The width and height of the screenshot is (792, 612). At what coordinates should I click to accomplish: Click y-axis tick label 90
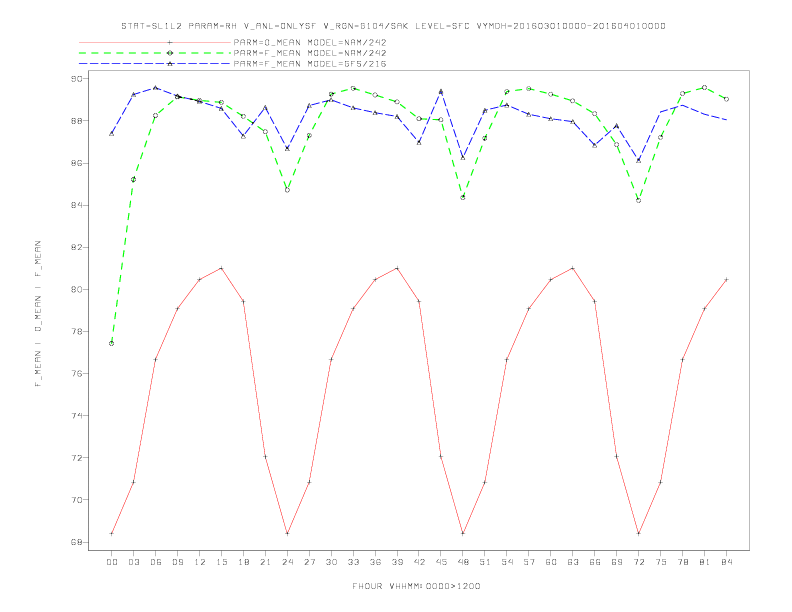tap(77, 79)
